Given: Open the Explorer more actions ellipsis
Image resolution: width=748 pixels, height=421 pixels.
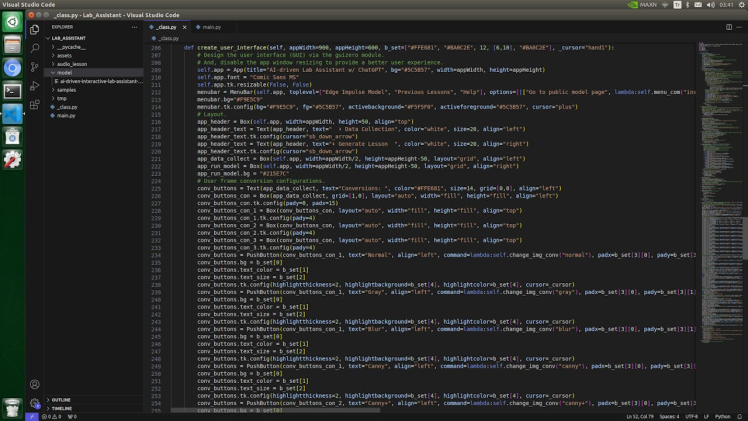Looking at the screenshot, I should [x=134, y=27].
